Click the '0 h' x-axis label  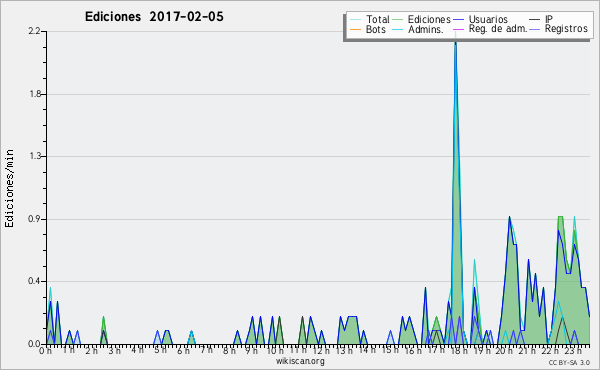pos(45,351)
